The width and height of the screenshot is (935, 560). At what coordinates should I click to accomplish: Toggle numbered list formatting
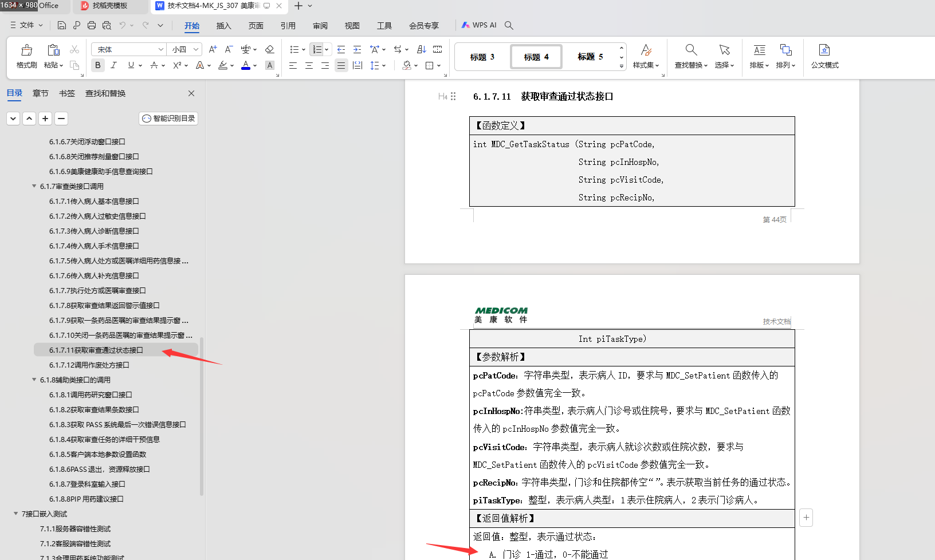pos(317,49)
